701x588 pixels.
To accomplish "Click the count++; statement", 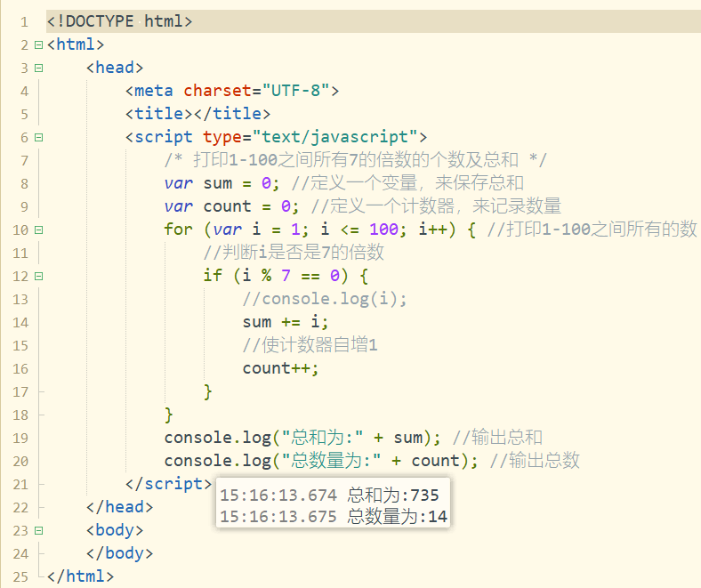I will 280,368.
